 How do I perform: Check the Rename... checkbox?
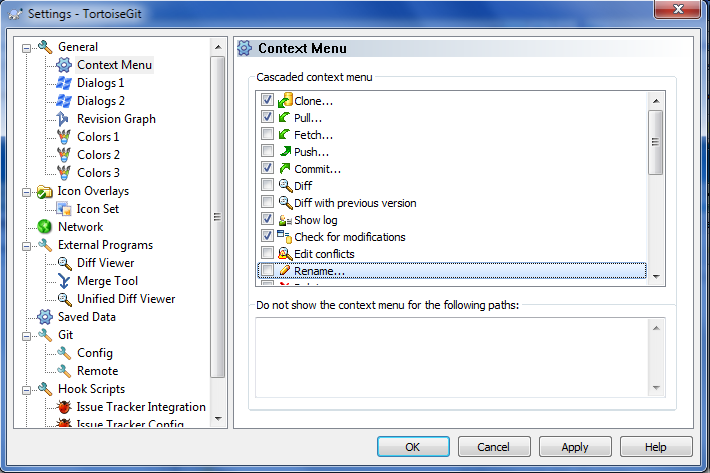tap(268, 270)
